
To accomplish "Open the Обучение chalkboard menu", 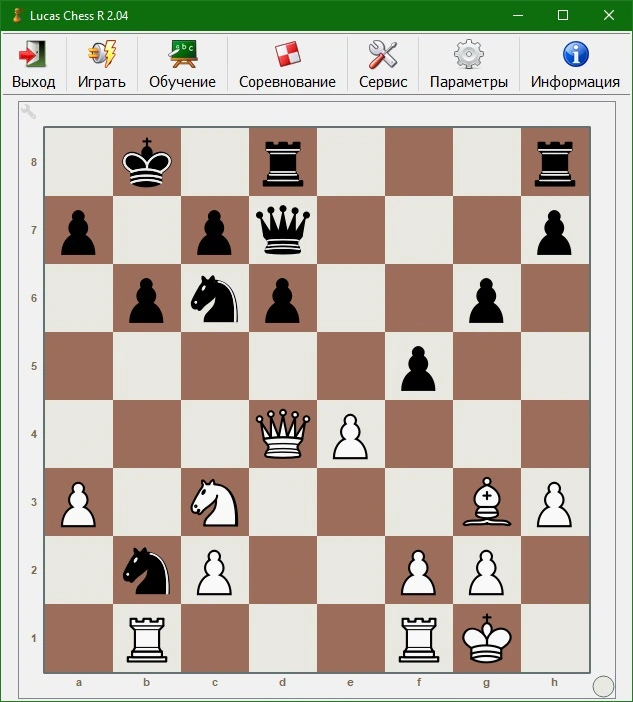I will click(182, 64).
